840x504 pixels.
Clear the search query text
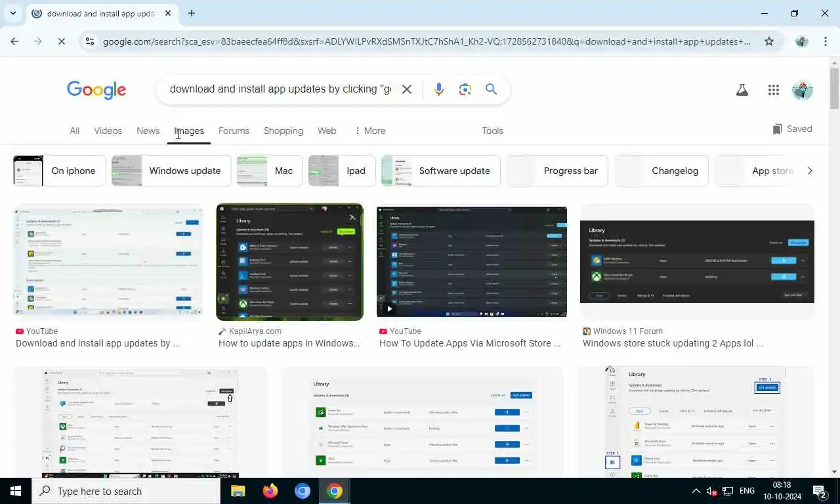pos(407,89)
